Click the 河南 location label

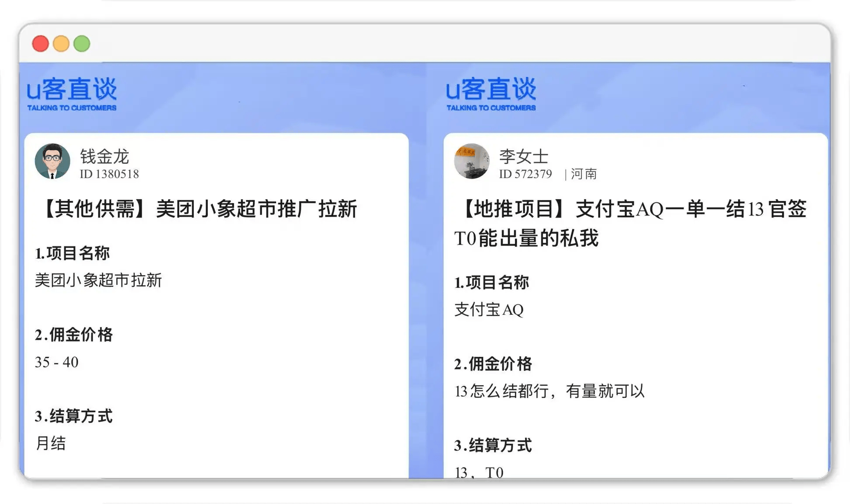point(584,174)
